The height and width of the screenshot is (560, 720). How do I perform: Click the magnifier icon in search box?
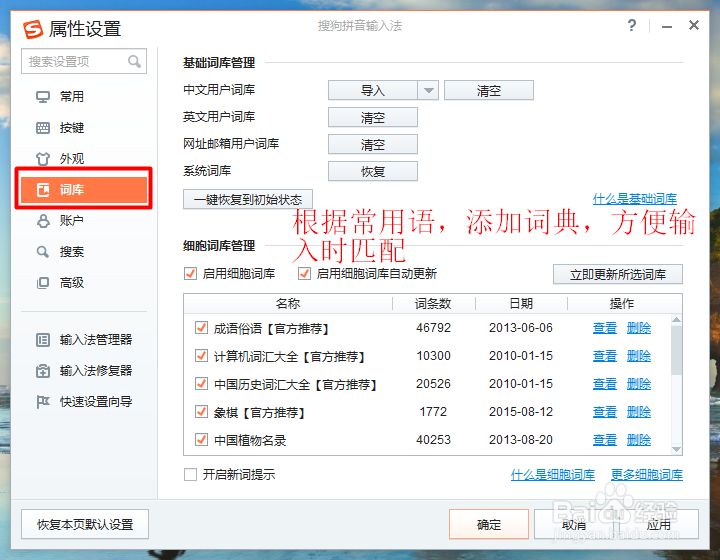coord(134,61)
